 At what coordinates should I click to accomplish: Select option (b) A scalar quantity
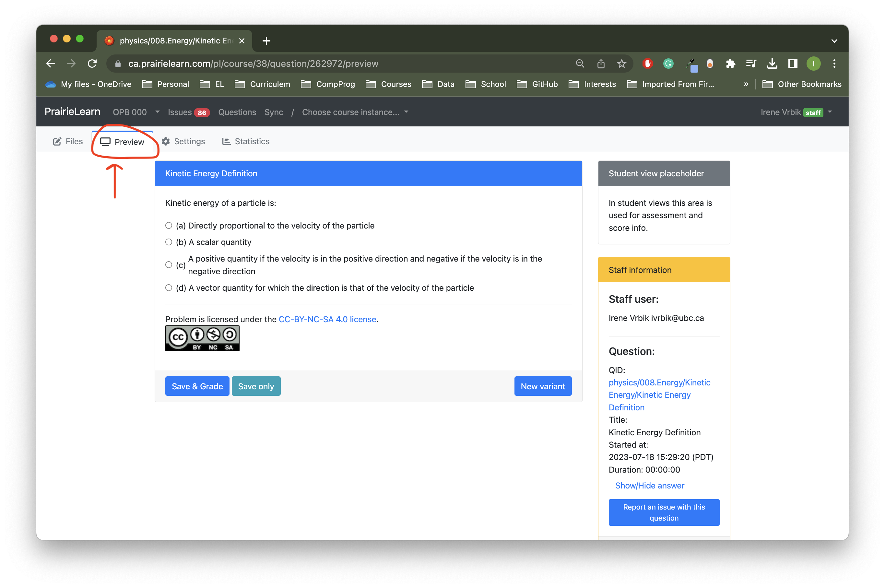coord(169,242)
